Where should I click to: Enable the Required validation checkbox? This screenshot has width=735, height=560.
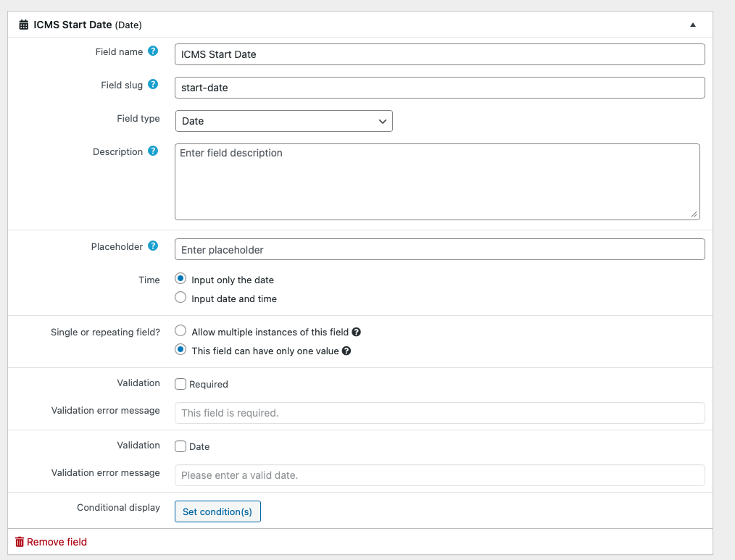pyautogui.click(x=181, y=384)
